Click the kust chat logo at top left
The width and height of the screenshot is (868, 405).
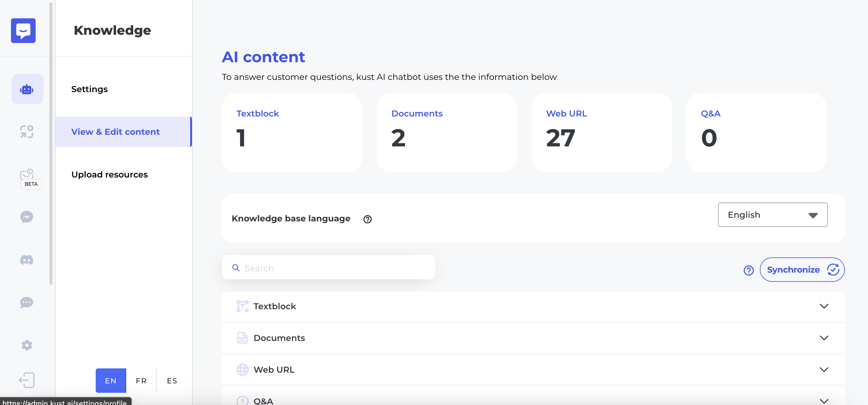point(23,30)
